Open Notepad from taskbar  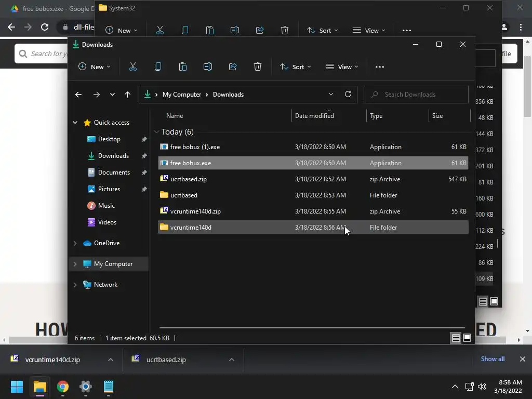coord(109,387)
